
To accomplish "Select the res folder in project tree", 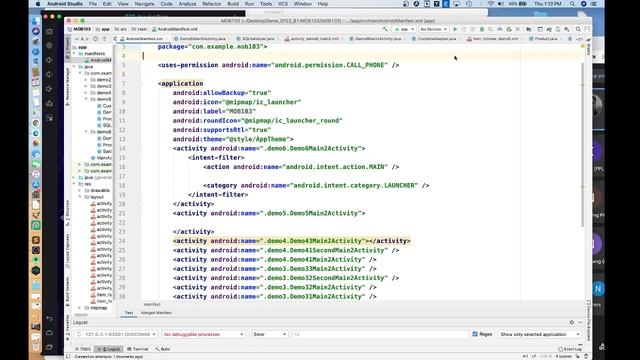I will [x=84, y=184].
